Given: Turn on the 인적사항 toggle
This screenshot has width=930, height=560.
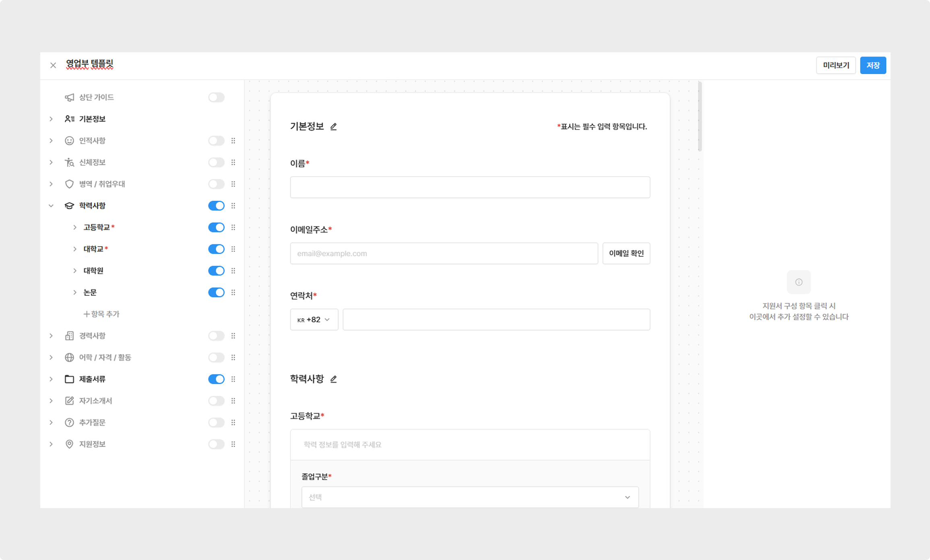Looking at the screenshot, I should pos(216,141).
